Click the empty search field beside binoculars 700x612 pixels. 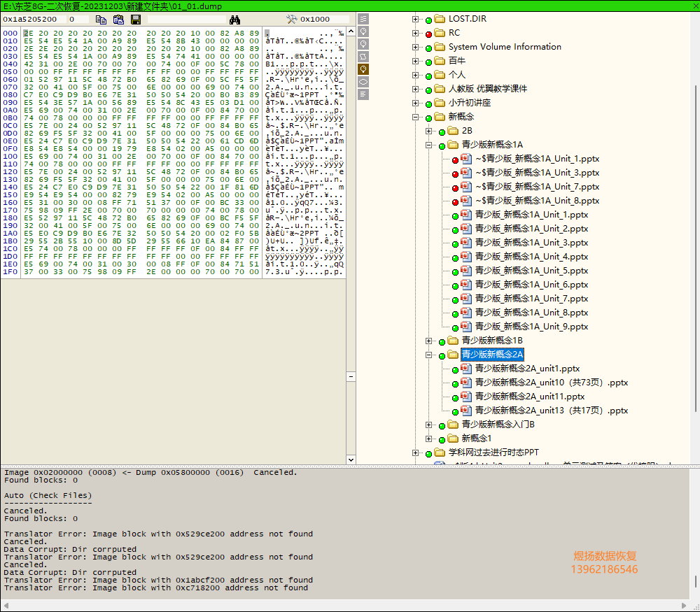click(x=187, y=19)
